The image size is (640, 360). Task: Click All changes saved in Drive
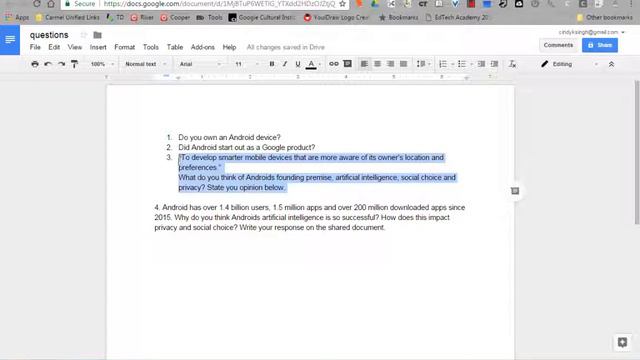pyautogui.click(x=286, y=47)
